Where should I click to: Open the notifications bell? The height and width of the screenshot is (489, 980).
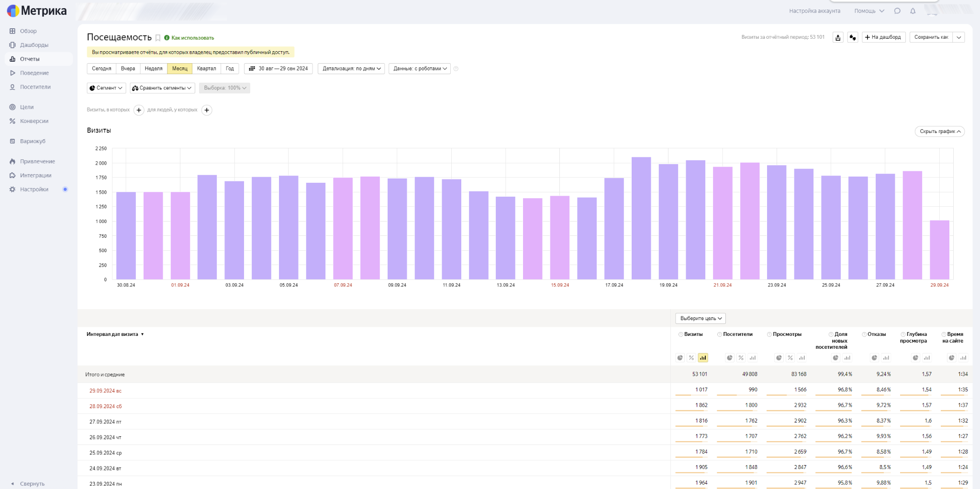pos(913,11)
